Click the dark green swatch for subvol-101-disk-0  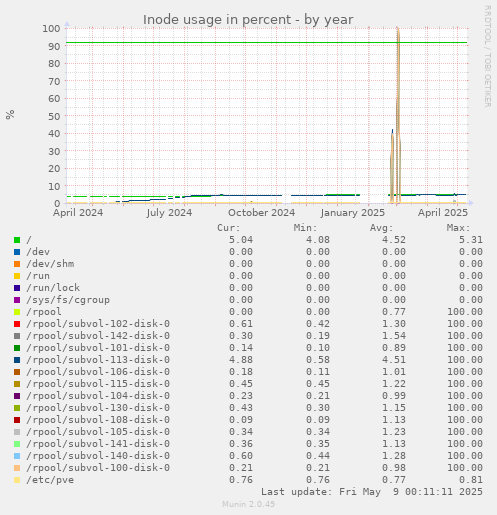tap(17, 348)
